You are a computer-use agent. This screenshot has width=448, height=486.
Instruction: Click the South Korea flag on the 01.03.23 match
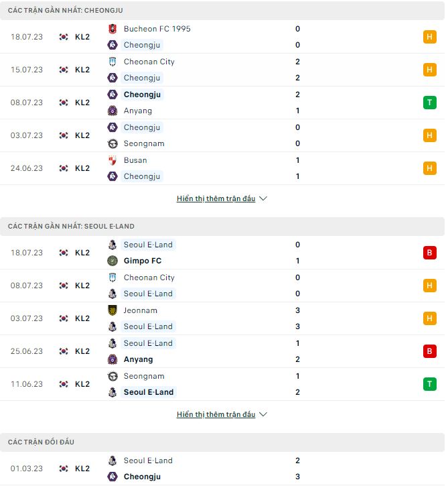(64, 469)
